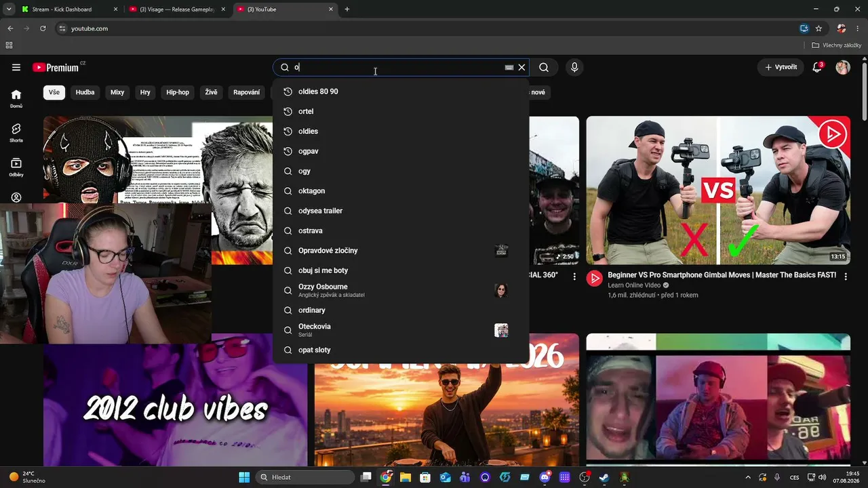
Task: Visit the Learn Online Video channel link
Action: (634, 285)
